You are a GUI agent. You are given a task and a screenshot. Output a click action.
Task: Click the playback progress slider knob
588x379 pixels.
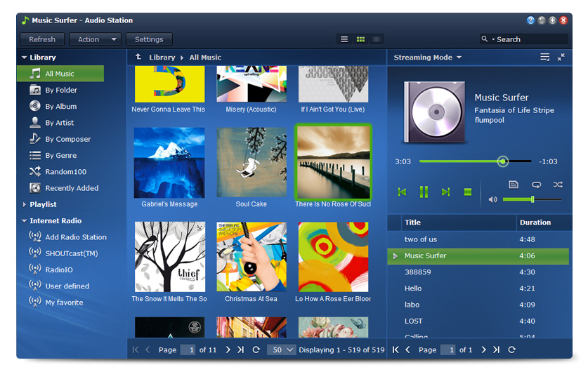tap(502, 161)
